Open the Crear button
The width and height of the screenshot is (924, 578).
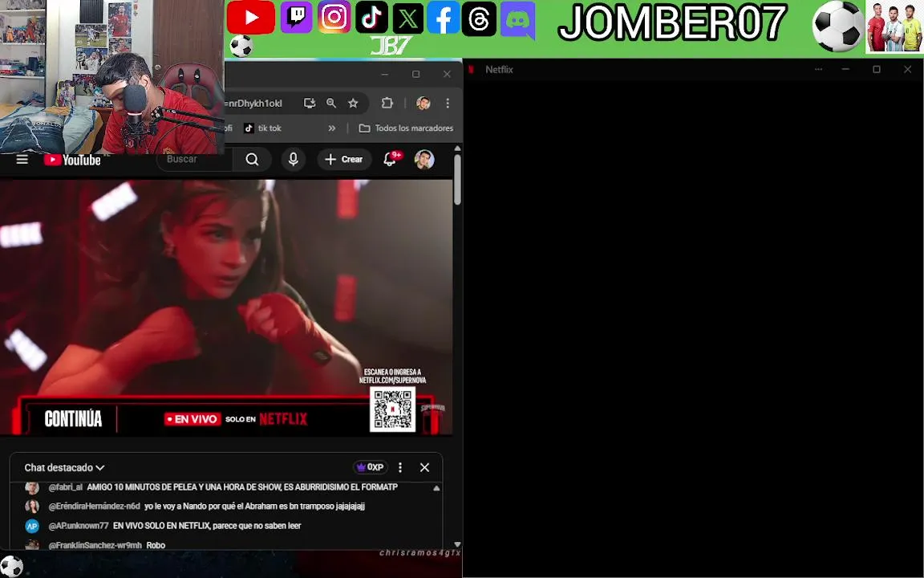pos(344,159)
